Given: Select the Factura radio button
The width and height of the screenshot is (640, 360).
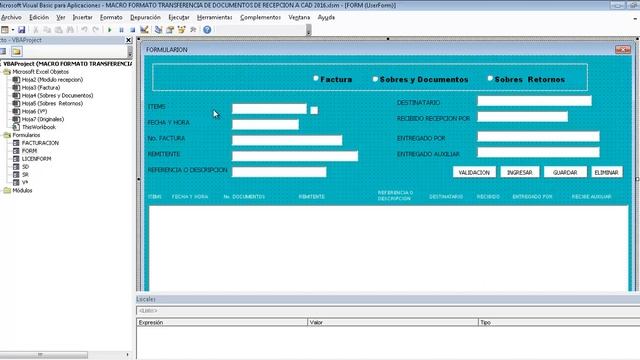Looking at the screenshot, I should pyautogui.click(x=316, y=78).
